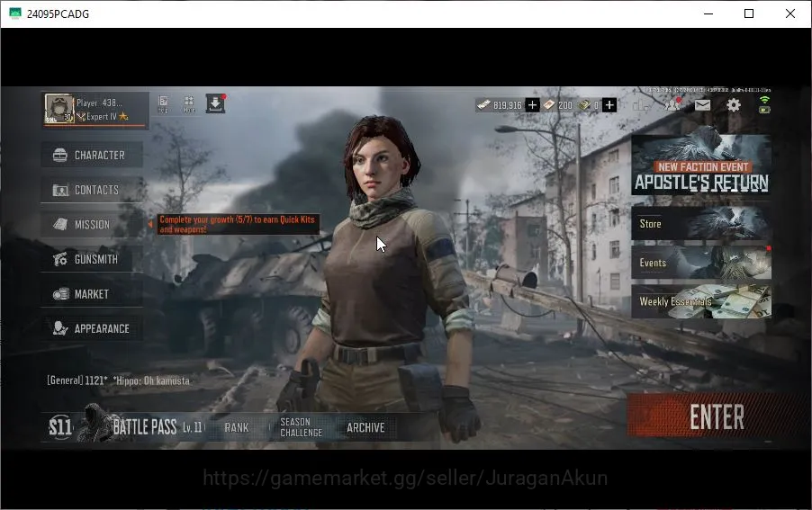Open the mail envelope icon
The height and width of the screenshot is (510, 812).
click(702, 105)
